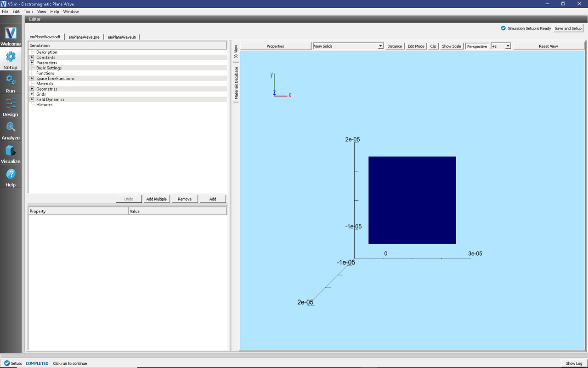Image resolution: width=588 pixels, height=368 pixels.
Task: Click the Property column header
Action: click(78, 211)
